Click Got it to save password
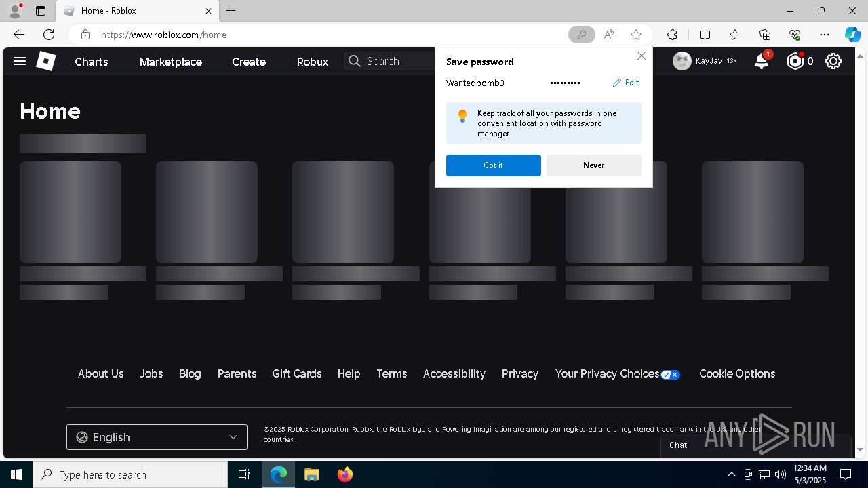 click(x=494, y=165)
